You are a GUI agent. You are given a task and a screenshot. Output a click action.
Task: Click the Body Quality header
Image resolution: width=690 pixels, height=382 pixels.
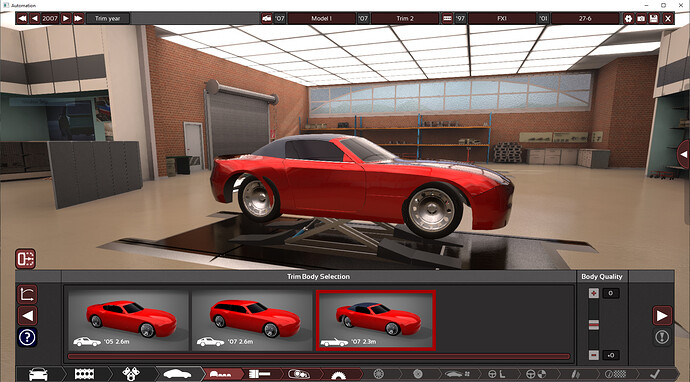(x=602, y=276)
